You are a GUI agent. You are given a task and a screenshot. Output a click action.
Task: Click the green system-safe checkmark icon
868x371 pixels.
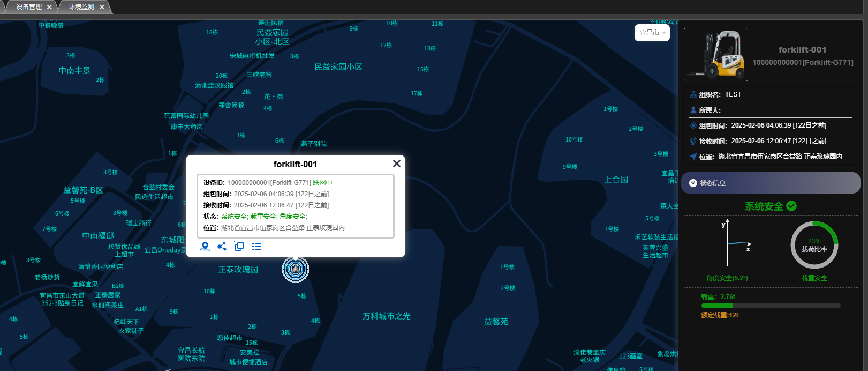tap(792, 206)
